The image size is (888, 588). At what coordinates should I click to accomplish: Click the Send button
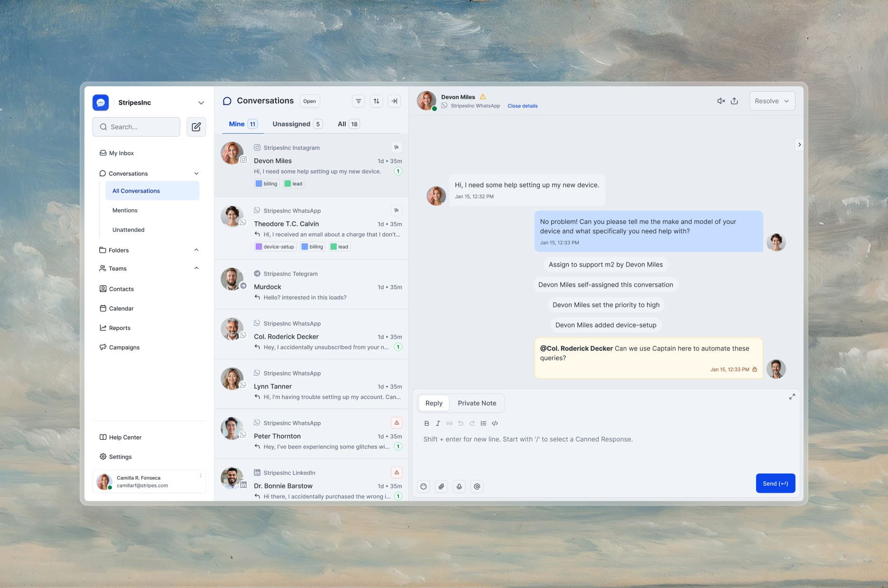[x=775, y=483]
